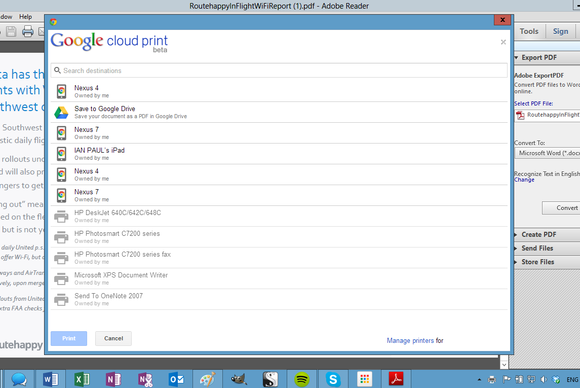
Task: Open Word from the taskbar
Action: tap(50, 379)
